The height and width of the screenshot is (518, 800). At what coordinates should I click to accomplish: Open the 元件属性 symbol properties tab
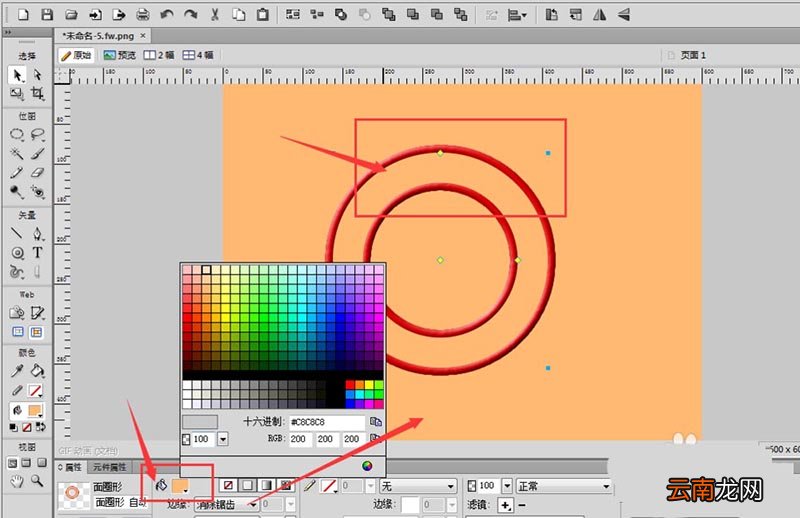[109, 467]
